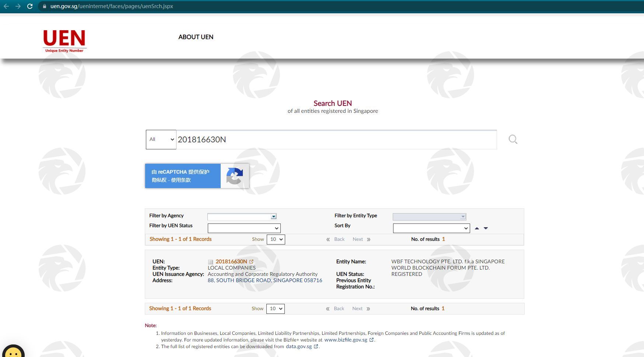Sort results descending with down arrow
The height and width of the screenshot is (357, 644).
pos(486,228)
